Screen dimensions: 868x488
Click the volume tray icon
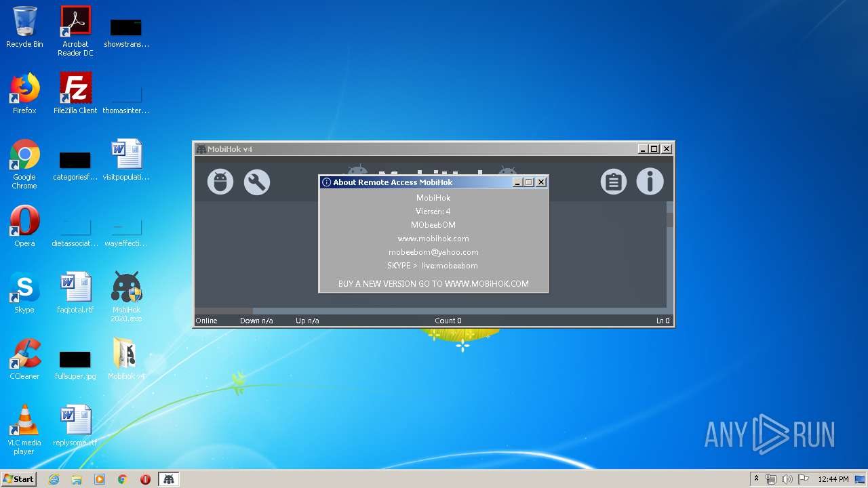click(x=787, y=479)
